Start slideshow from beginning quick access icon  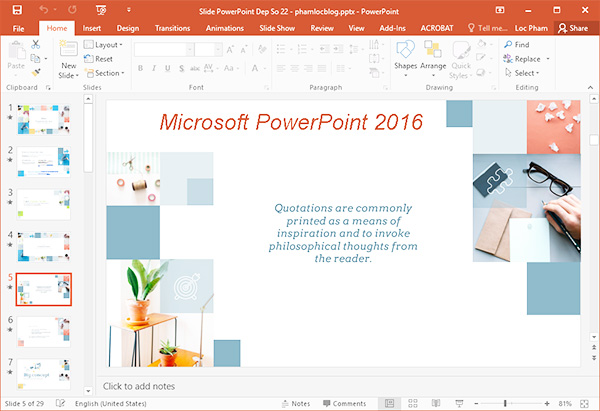pos(101,10)
